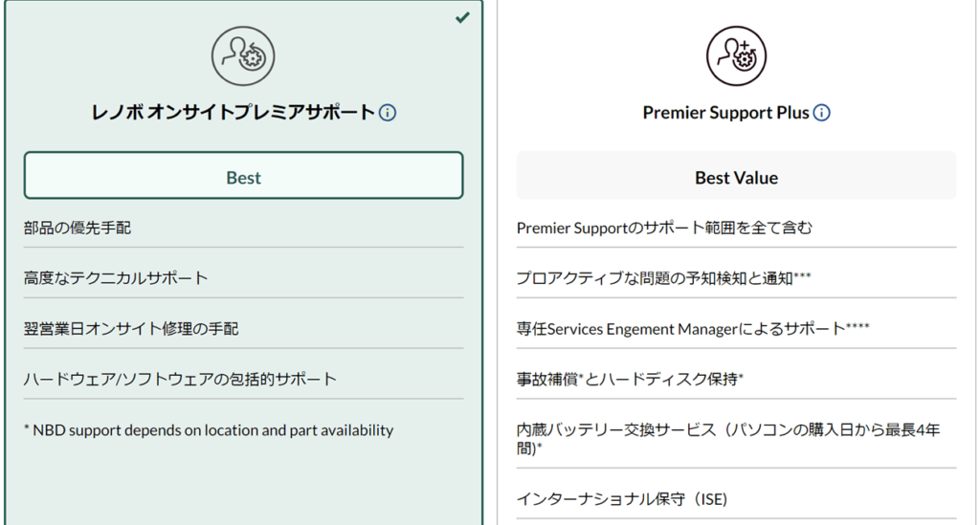Click the info icon beside Premier Support Plus
The image size is (980, 525).
tap(822, 113)
